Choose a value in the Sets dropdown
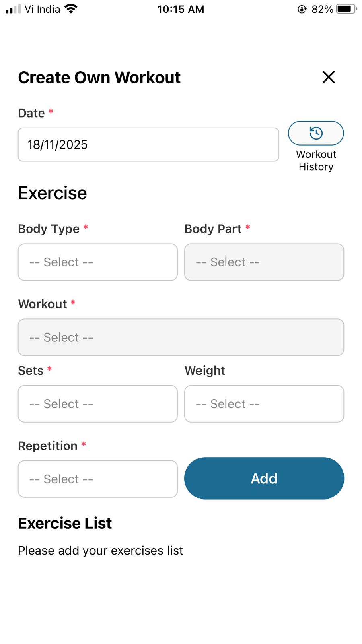 coord(98,404)
